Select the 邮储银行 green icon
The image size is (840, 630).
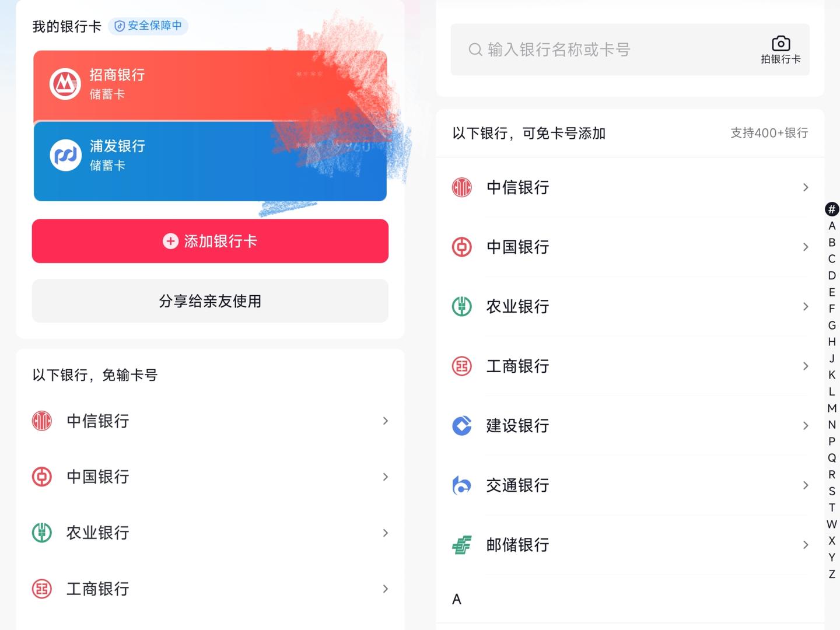[x=461, y=545]
